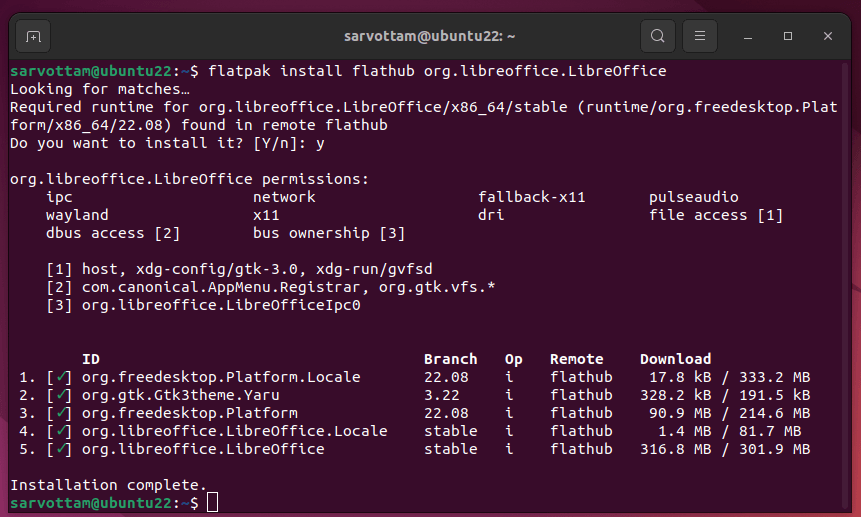Click the 'network' permission entry

point(284,197)
